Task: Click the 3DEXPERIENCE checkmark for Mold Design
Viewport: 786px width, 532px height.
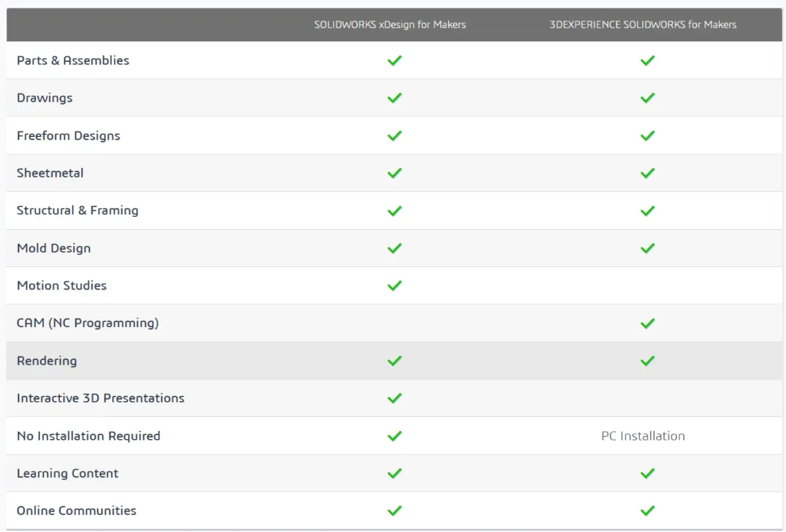Action: pyautogui.click(x=647, y=248)
